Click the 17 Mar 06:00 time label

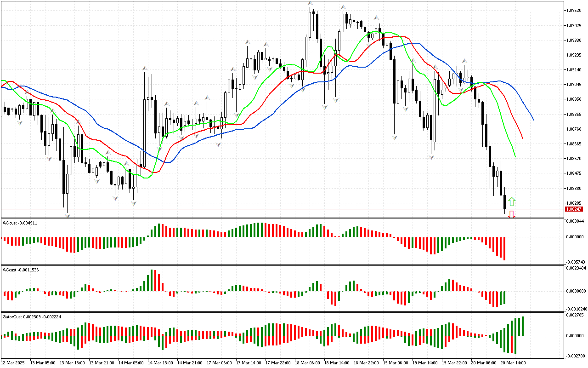pyautogui.click(x=219, y=363)
